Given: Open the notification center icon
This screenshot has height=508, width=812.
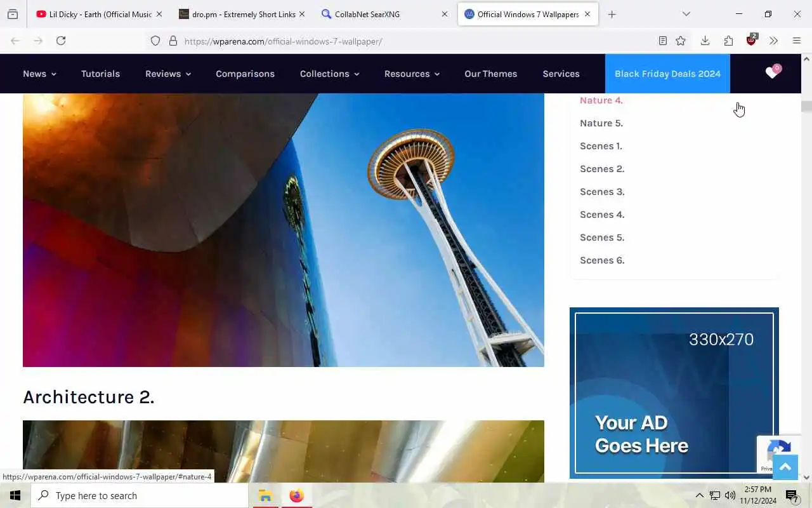Looking at the screenshot, I should 792,495.
